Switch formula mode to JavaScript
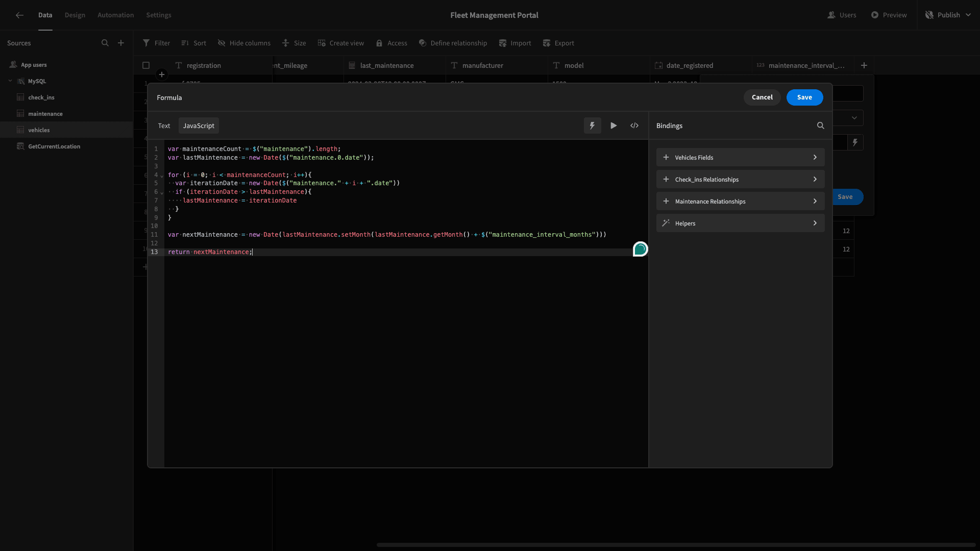The width and height of the screenshot is (980, 551). [x=199, y=126]
